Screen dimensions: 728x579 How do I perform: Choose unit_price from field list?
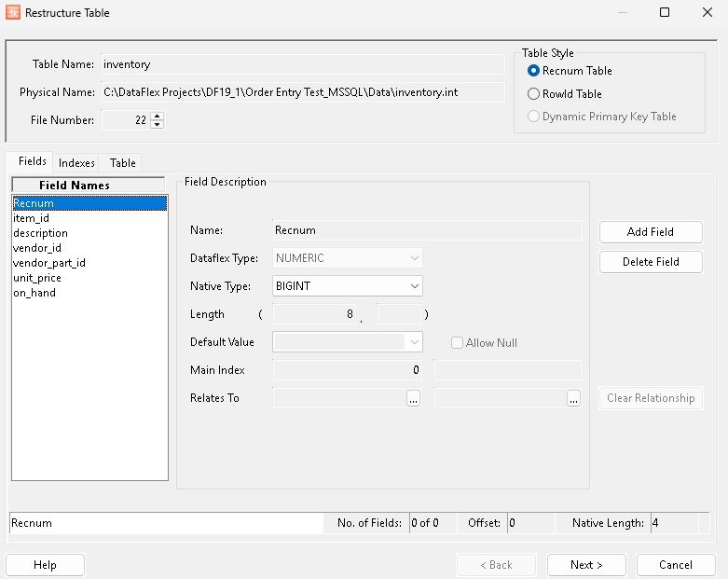[37, 278]
